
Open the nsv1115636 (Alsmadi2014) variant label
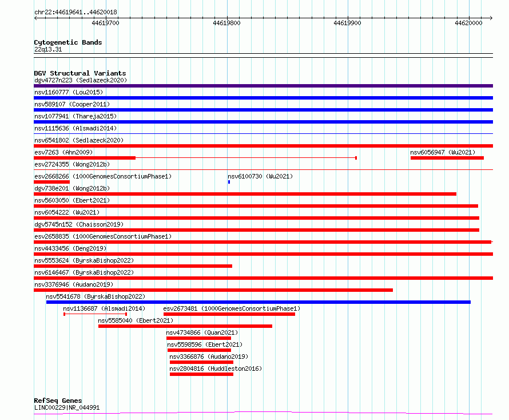tap(75, 128)
